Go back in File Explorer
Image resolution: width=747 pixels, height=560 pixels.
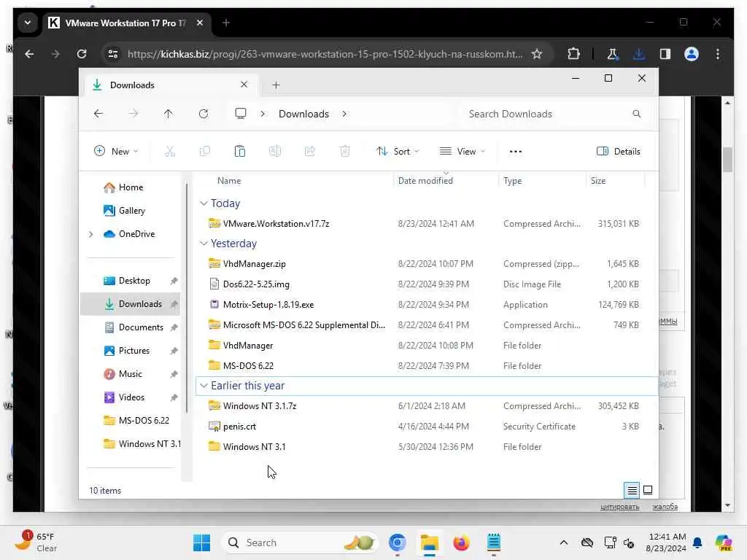pyautogui.click(x=98, y=114)
